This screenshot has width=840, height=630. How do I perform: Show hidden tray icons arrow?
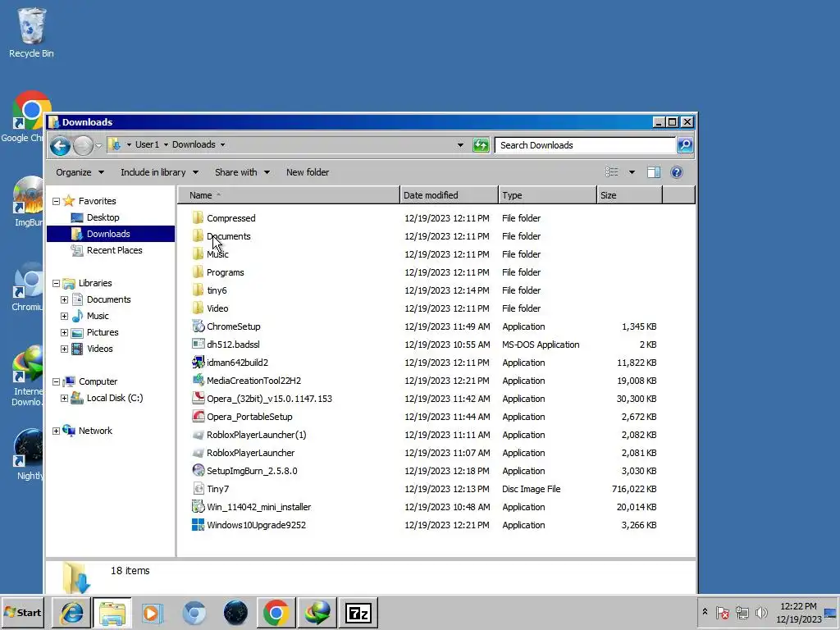[x=705, y=612]
